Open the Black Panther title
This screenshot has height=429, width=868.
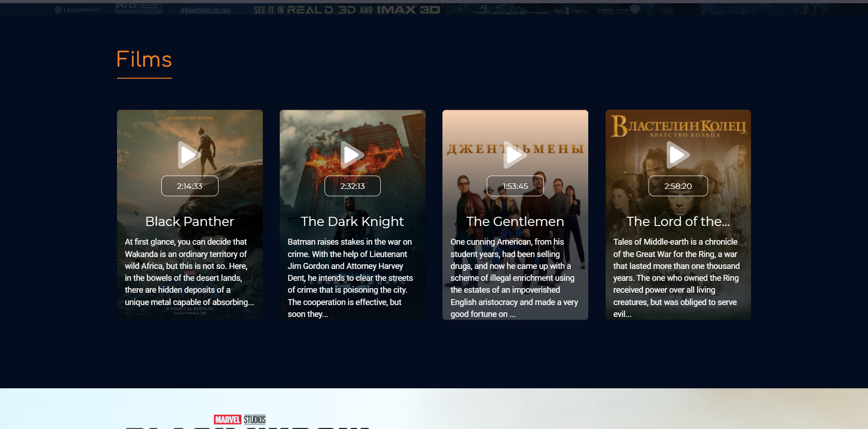(190, 221)
